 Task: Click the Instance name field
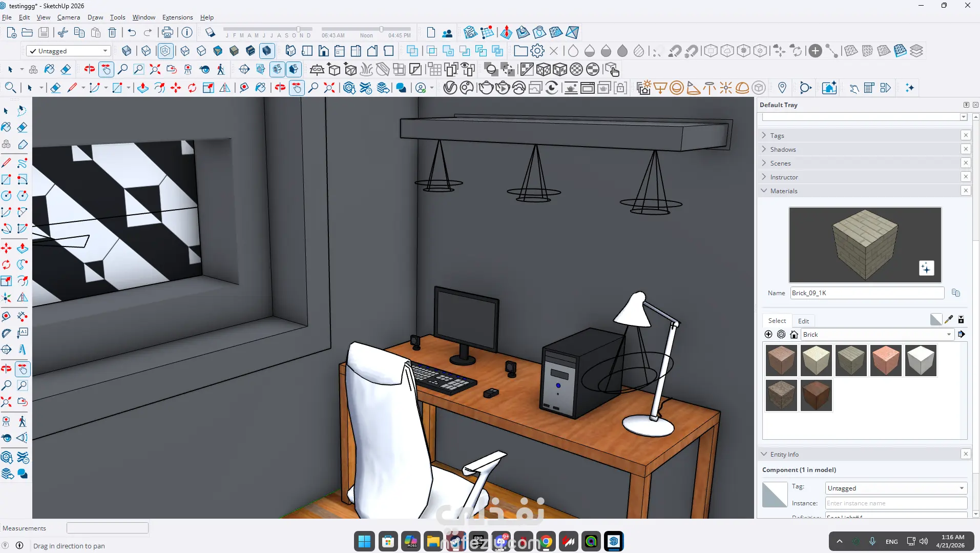pyautogui.click(x=896, y=503)
